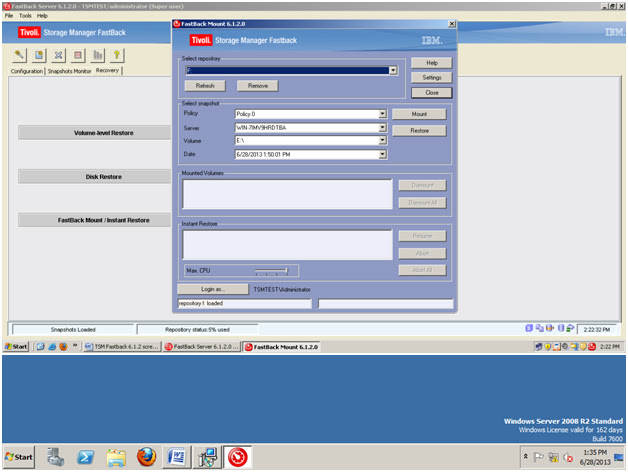Screen dimensions: 628x472
Task: Click the Login as... button
Action: coord(213,289)
